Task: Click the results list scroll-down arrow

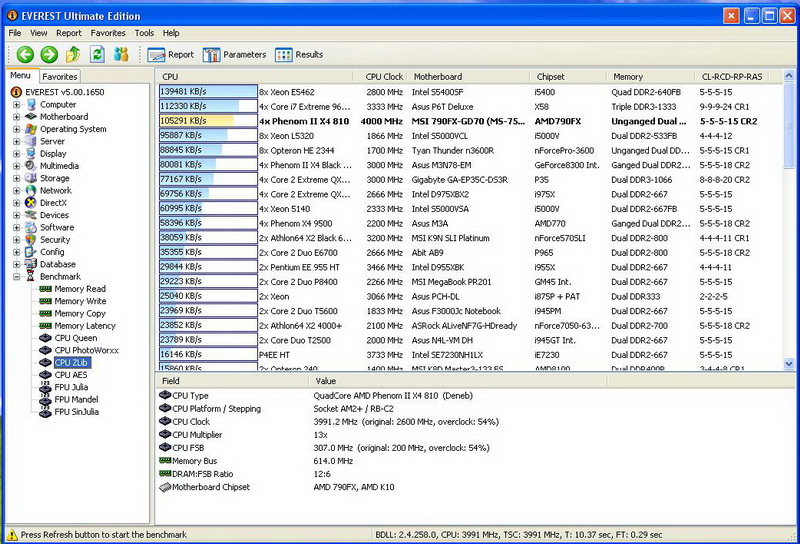Action: coord(789,364)
